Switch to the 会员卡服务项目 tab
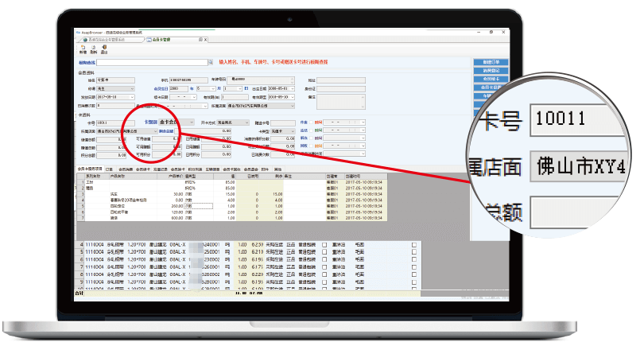Image resolution: width=644 pixels, height=346 pixels. [x=89, y=169]
